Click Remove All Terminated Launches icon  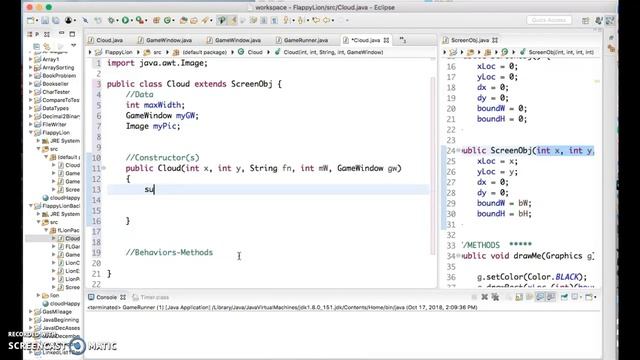click(x=495, y=297)
